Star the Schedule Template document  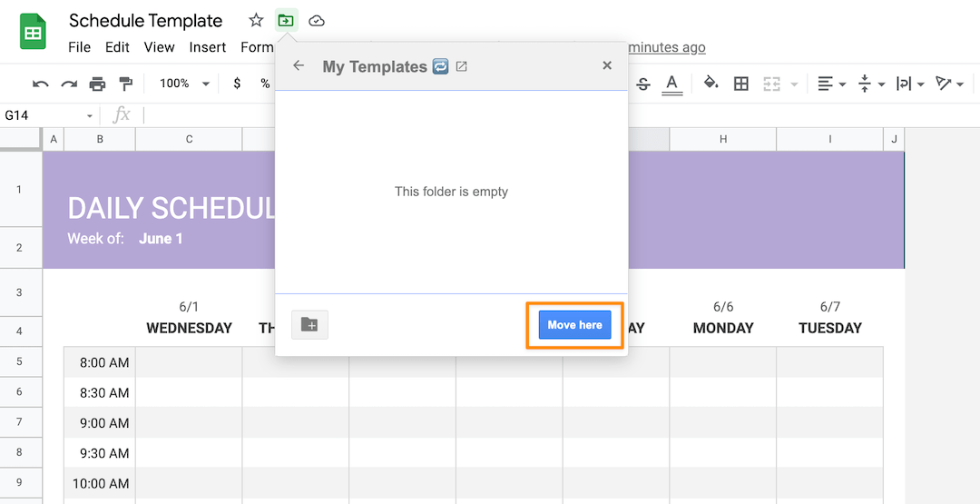tap(256, 20)
